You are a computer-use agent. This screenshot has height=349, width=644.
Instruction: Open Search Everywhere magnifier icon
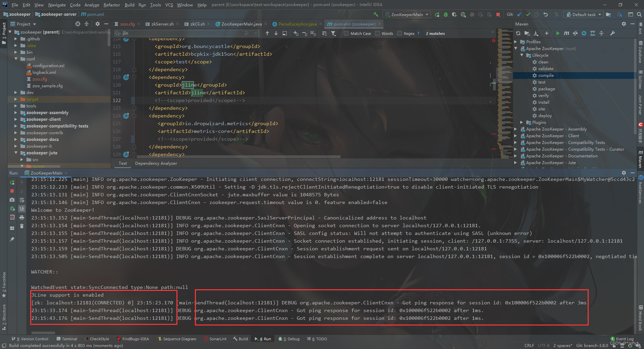639,14
